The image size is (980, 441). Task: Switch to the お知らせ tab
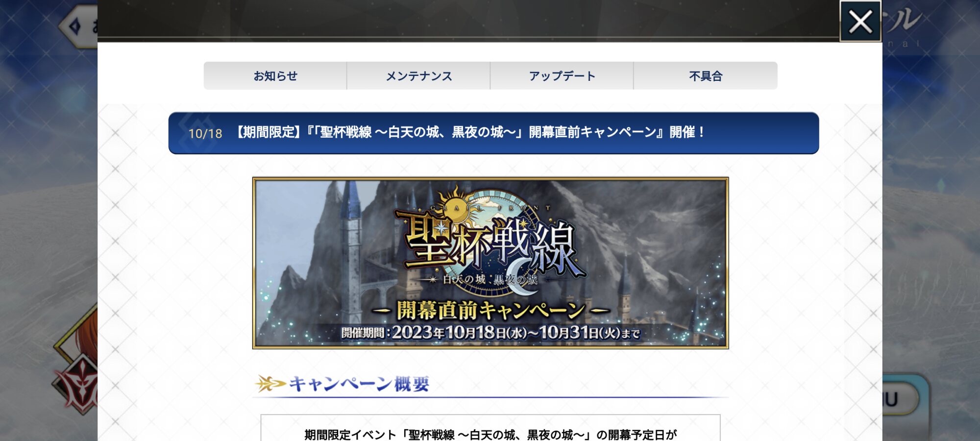point(275,76)
